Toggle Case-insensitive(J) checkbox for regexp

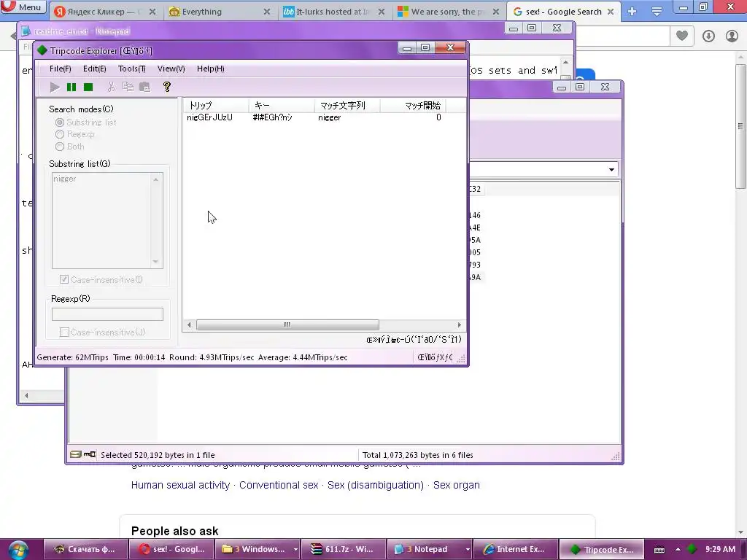(x=64, y=332)
